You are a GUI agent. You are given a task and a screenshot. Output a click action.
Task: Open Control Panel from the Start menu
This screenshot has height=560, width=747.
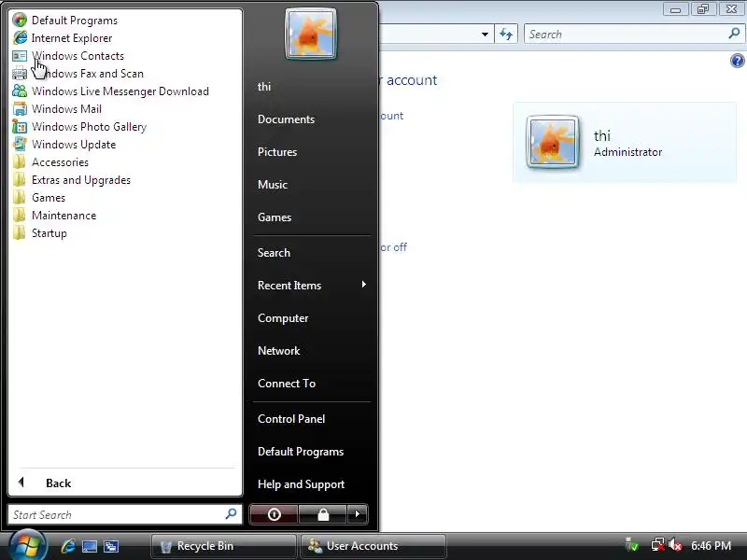291,419
